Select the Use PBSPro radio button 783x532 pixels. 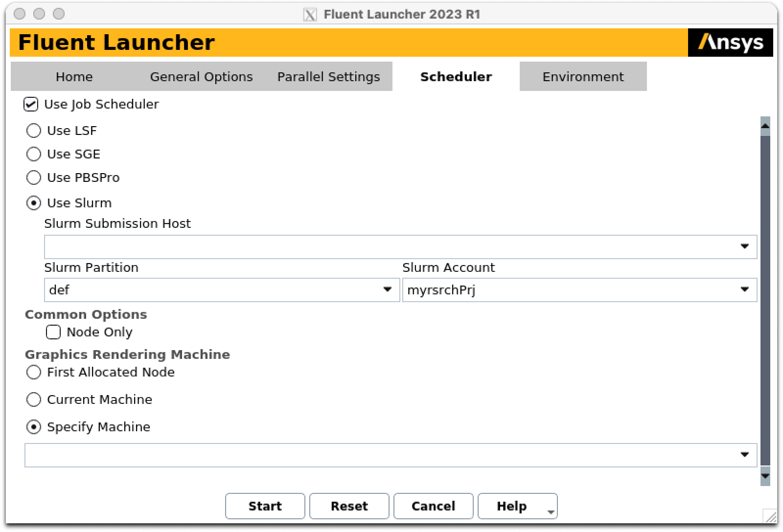pos(33,177)
